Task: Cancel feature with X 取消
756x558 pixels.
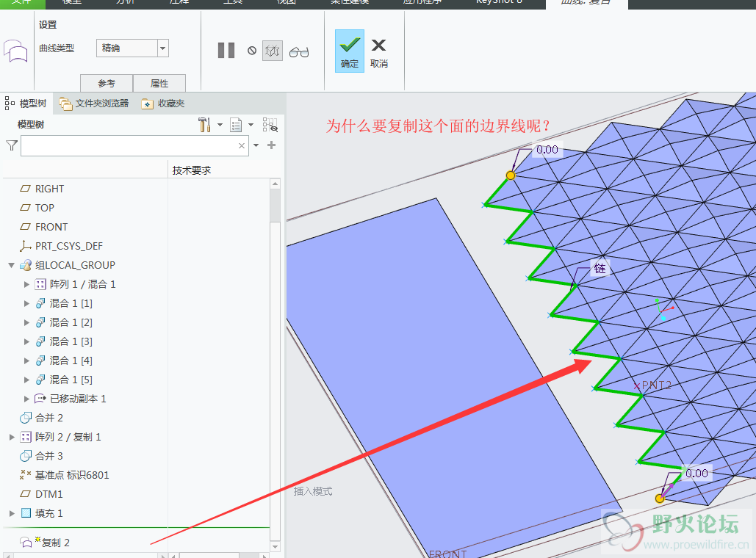Action: click(379, 52)
